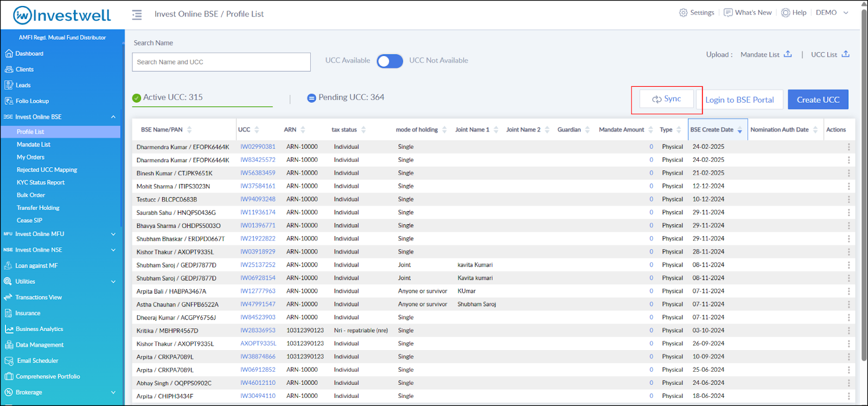Click the Folio Lookup icon
The height and width of the screenshot is (406, 868).
coord(9,100)
